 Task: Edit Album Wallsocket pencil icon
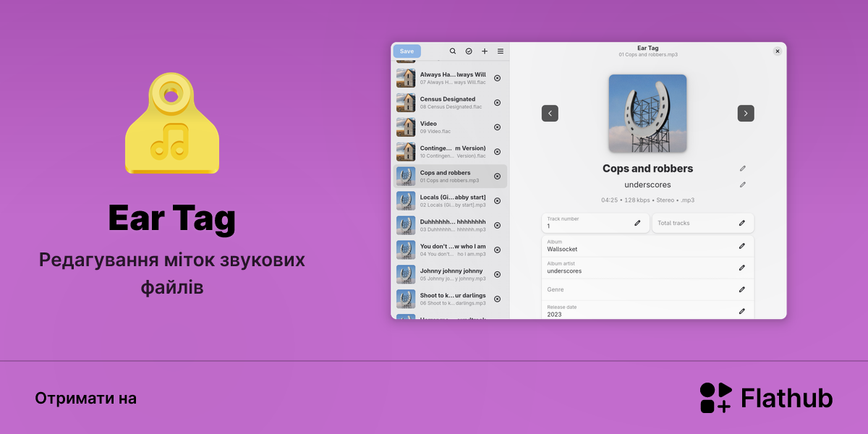click(741, 246)
